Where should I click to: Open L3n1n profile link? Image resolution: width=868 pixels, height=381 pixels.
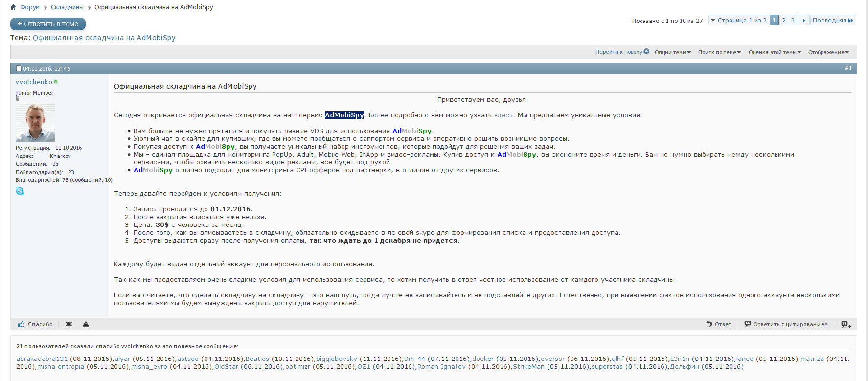tap(680, 359)
